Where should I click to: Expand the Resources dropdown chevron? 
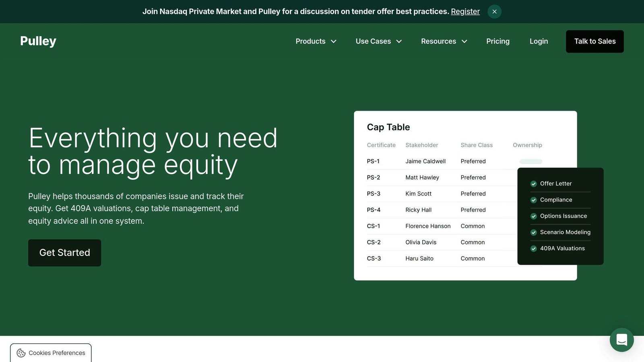pos(464,41)
